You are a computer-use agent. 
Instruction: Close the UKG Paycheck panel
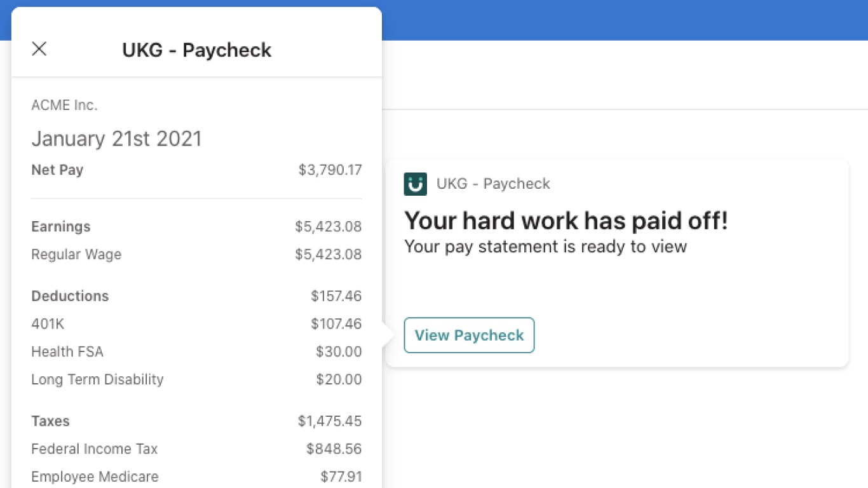(x=39, y=49)
